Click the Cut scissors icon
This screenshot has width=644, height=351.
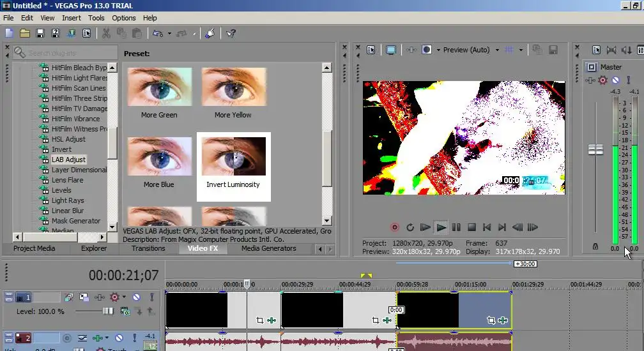(x=106, y=34)
